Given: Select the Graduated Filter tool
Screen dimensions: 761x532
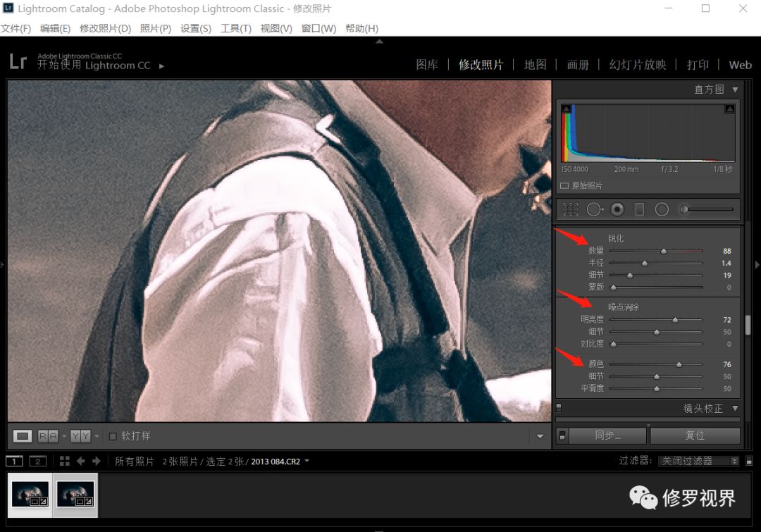Looking at the screenshot, I should (x=640, y=209).
